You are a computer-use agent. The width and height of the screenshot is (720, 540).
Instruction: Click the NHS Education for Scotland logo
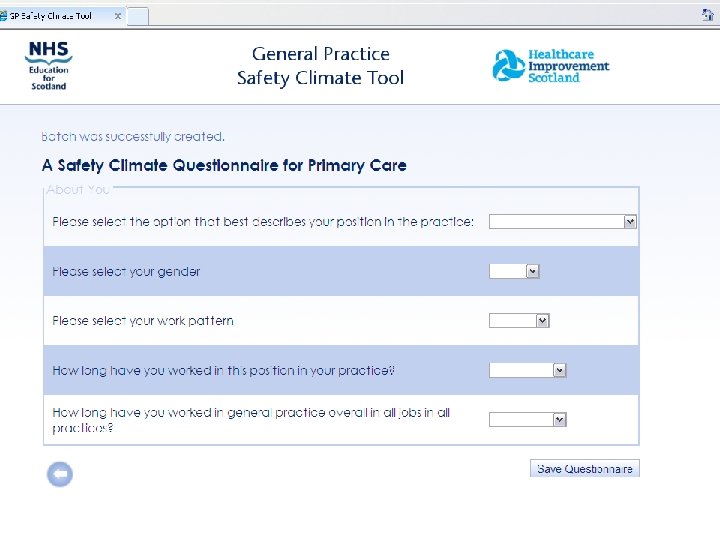pos(48,66)
